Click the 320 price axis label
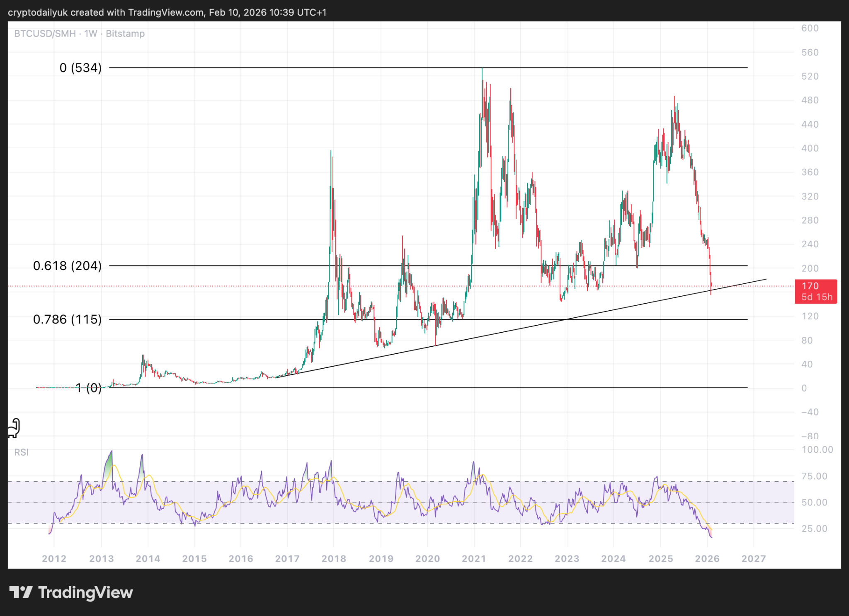 coord(810,196)
